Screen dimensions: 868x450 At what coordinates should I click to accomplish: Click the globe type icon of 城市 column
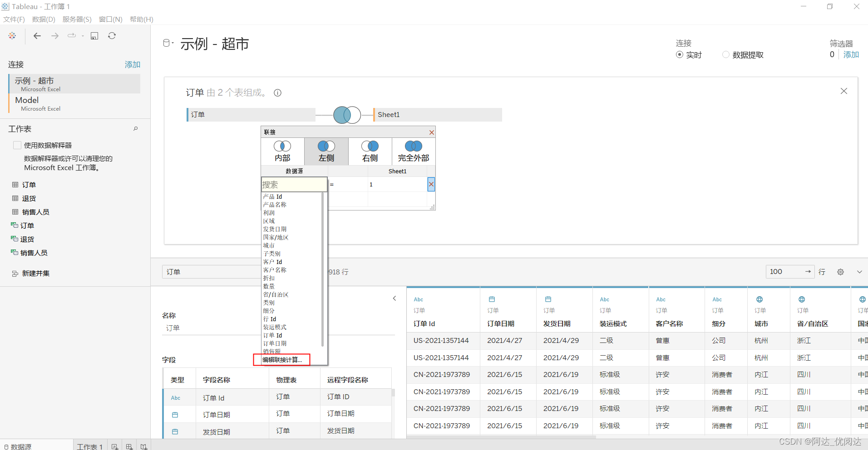click(x=759, y=299)
